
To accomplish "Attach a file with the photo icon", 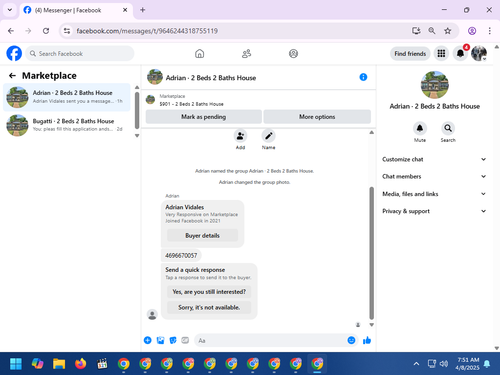I will [x=160, y=340].
